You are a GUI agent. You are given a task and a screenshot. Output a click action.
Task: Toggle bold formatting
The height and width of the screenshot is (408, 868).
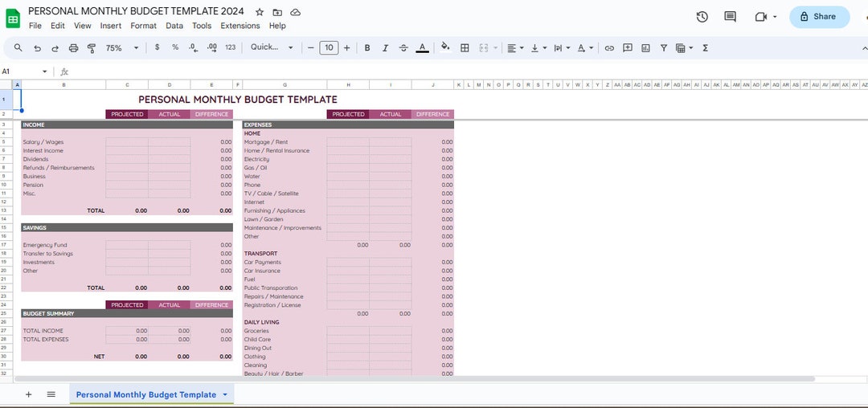[367, 48]
